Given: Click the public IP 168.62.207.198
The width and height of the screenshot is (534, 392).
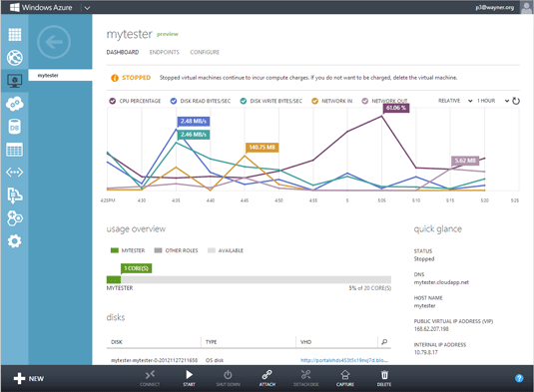Looking at the screenshot, I should (431, 329).
